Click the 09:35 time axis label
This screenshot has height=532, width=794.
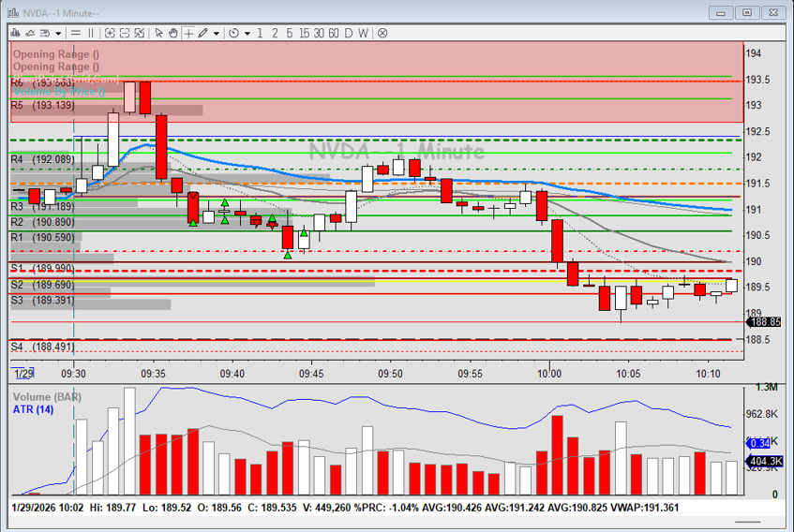(x=153, y=374)
